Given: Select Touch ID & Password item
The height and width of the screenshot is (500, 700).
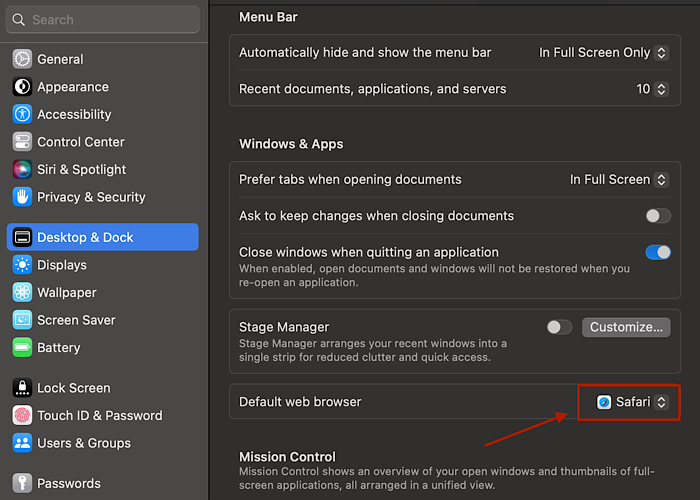Looking at the screenshot, I should click(x=103, y=415).
